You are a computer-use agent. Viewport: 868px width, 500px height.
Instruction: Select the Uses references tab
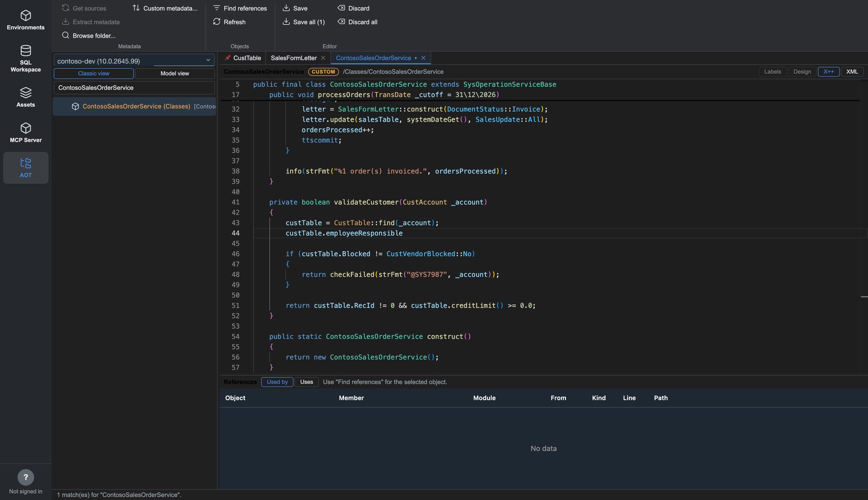[x=307, y=382]
